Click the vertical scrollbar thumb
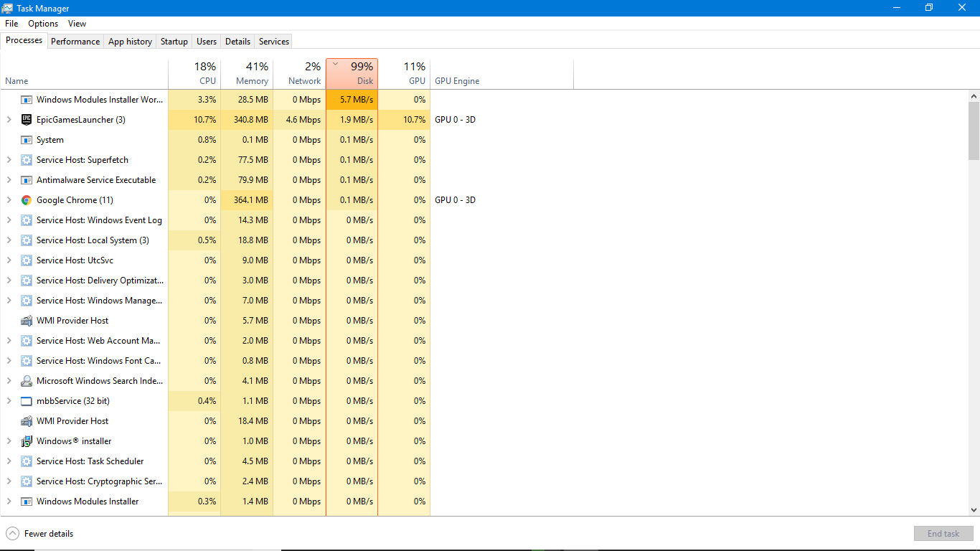Viewport: 980px width, 551px height. 974,131
